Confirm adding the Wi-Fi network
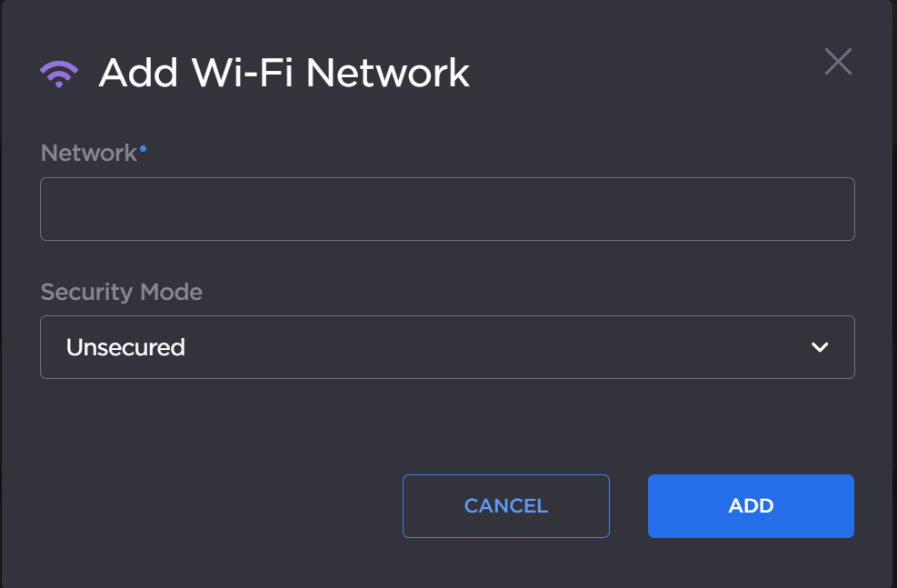This screenshot has height=588, width=897. click(751, 506)
